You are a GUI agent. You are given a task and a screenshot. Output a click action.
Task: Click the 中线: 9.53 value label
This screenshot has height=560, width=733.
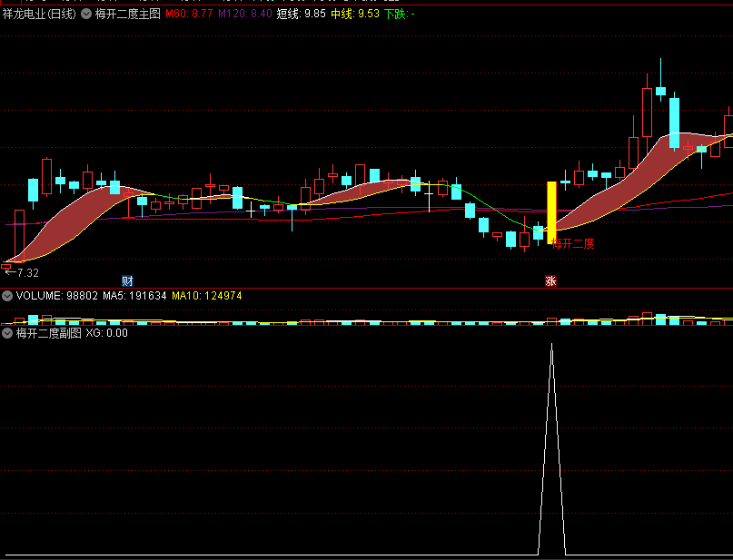click(x=355, y=14)
